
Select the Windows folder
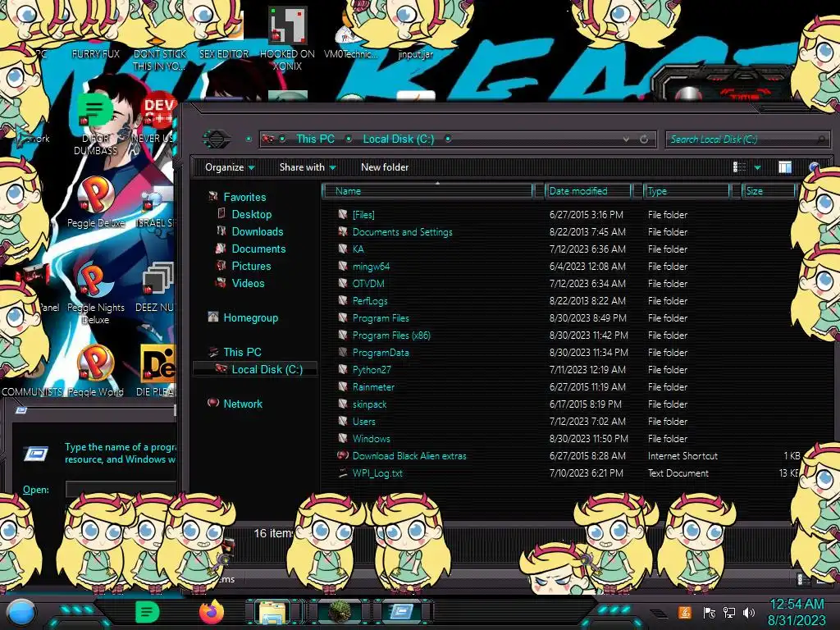point(371,438)
